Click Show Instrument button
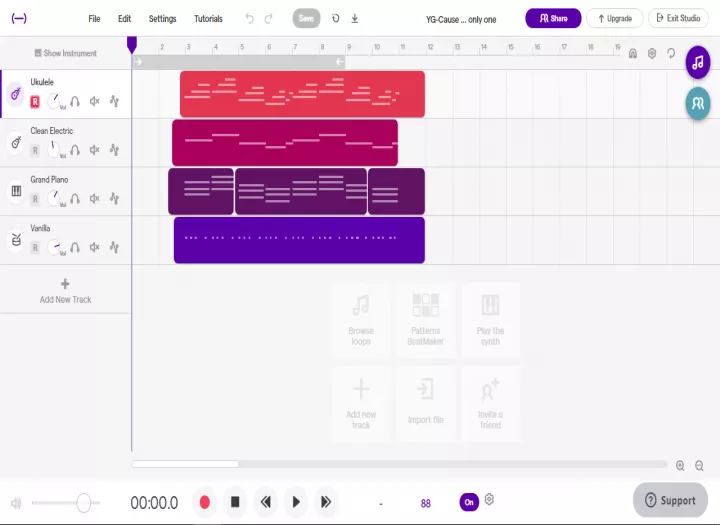This screenshot has width=720, height=525. [x=66, y=53]
